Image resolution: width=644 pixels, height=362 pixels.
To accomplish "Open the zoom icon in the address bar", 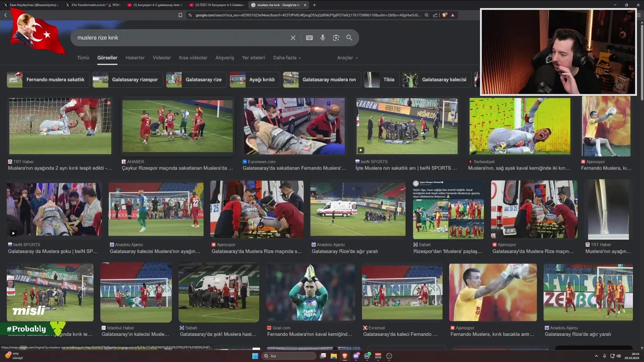I will pos(427,15).
